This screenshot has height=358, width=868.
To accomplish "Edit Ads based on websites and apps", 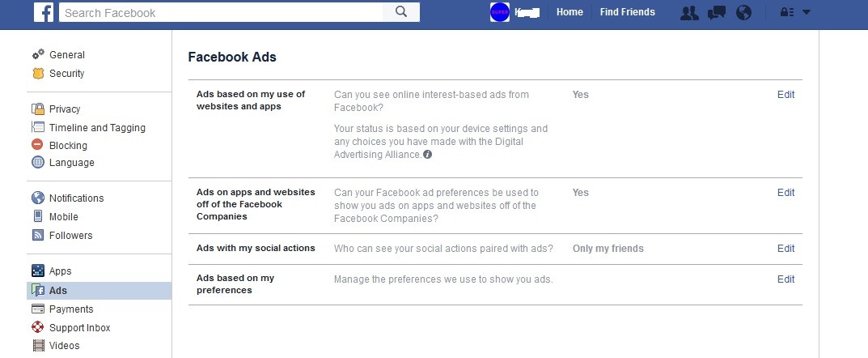I will (785, 94).
